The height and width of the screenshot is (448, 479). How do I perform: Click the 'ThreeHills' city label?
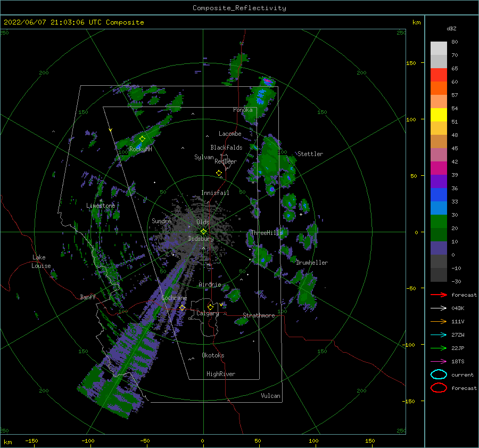pos(267,233)
